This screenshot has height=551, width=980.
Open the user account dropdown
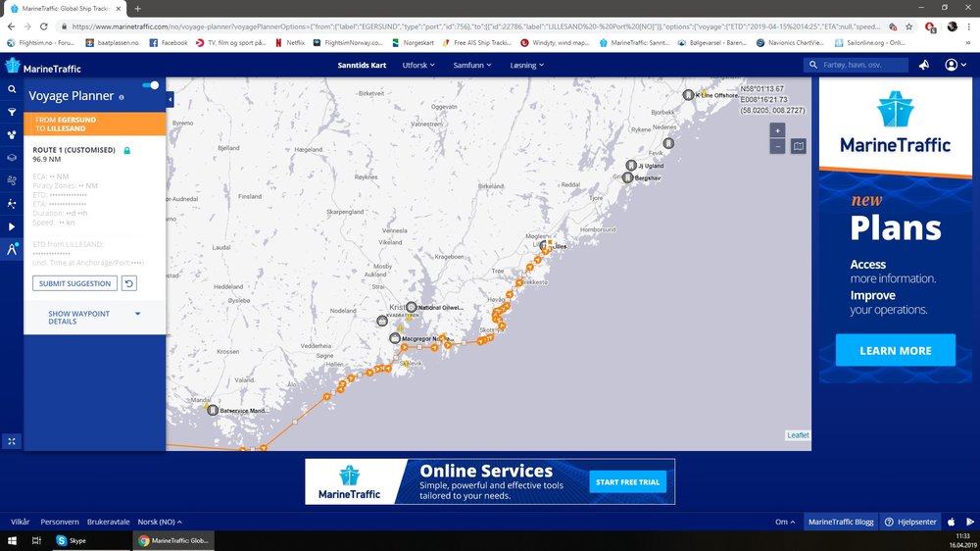(955, 65)
